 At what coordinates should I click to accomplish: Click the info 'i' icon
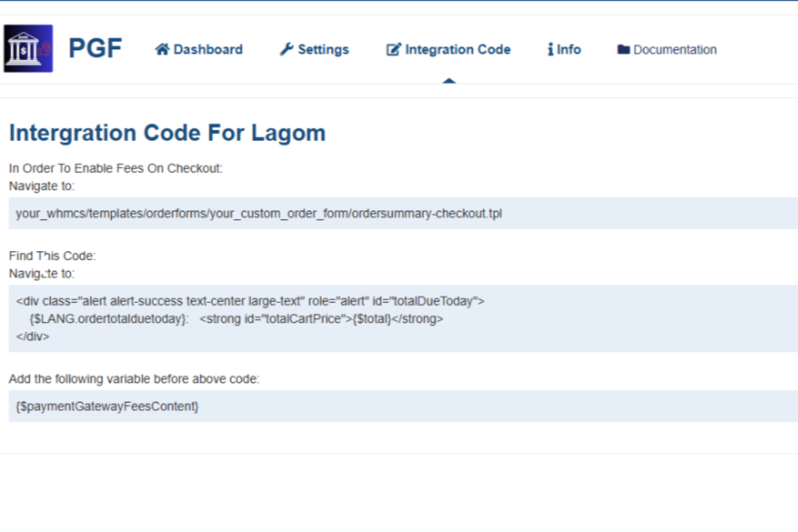pyautogui.click(x=550, y=50)
